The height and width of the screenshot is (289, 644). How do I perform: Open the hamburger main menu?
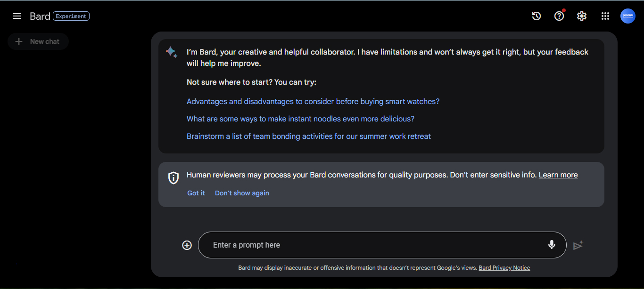(x=17, y=16)
